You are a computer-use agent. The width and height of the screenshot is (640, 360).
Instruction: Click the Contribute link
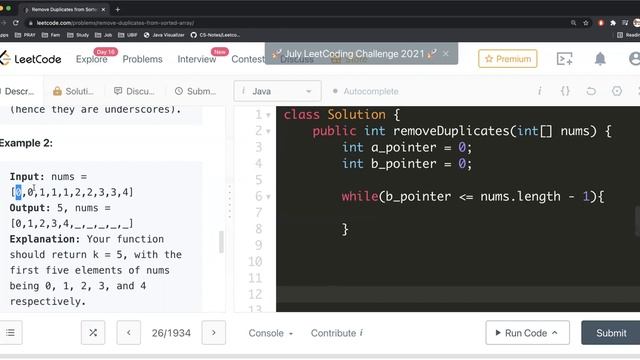click(x=337, y=333)
